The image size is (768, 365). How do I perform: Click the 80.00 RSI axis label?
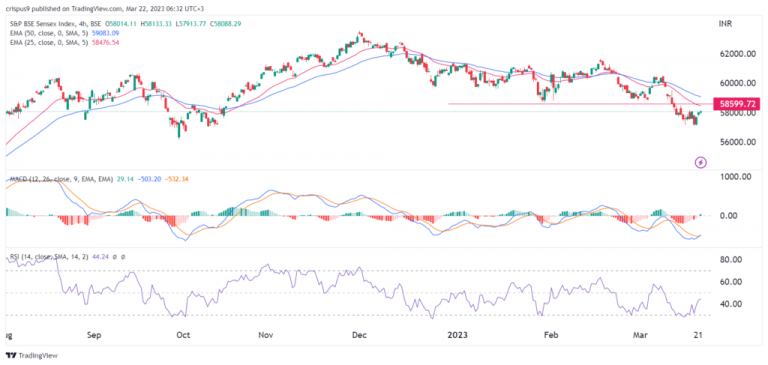[735, 260]
